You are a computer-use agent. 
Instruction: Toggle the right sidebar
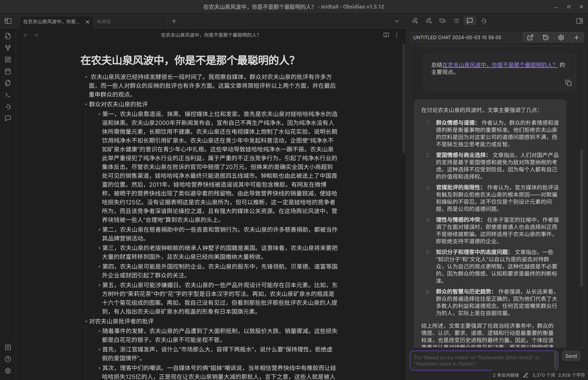click(x=579, y=21)
